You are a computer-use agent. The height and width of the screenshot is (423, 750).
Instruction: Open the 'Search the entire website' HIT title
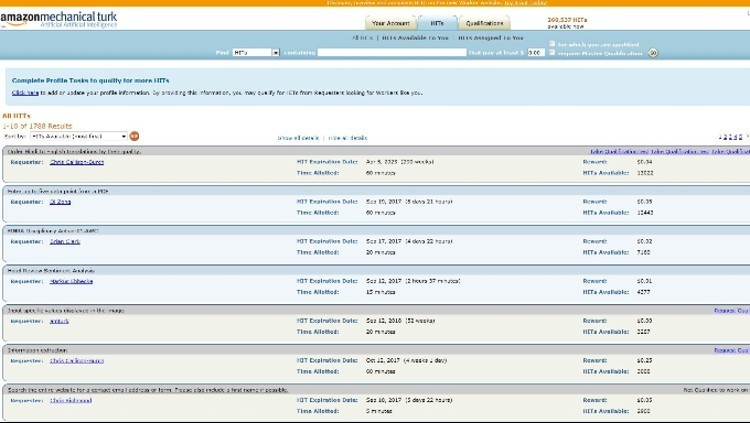click(148, 390)
